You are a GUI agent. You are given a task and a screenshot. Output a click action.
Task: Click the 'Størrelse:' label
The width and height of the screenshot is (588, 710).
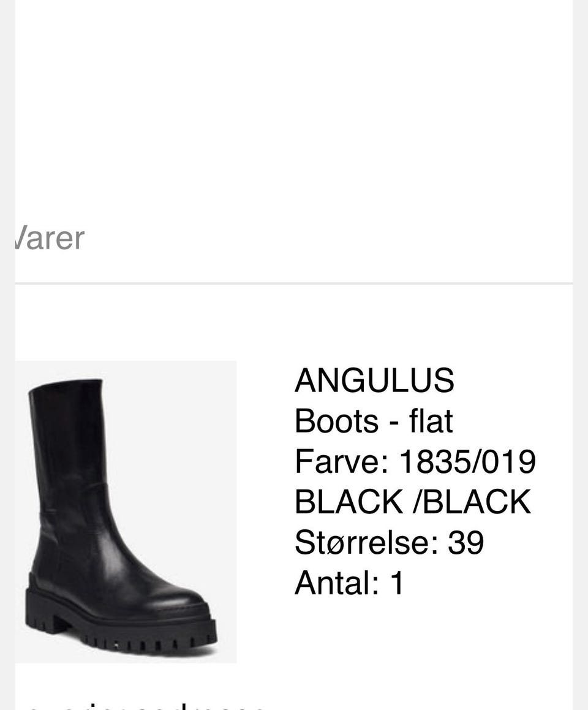click(367, 542)
